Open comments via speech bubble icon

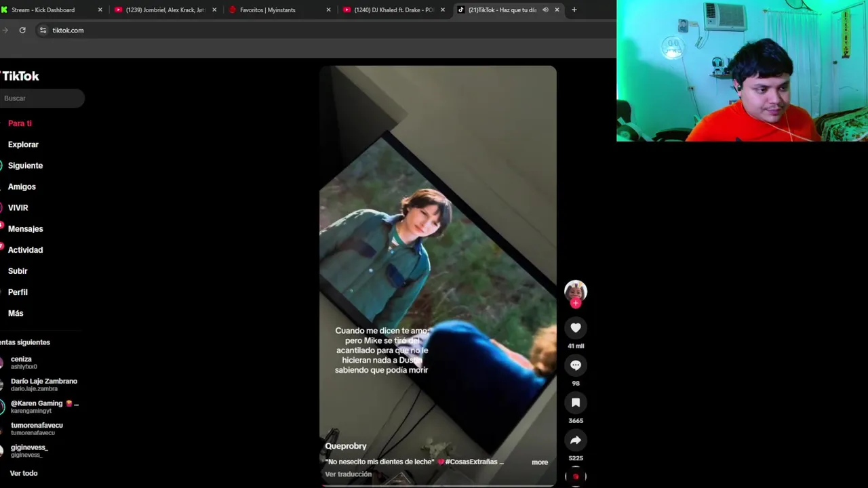(576, 365)
